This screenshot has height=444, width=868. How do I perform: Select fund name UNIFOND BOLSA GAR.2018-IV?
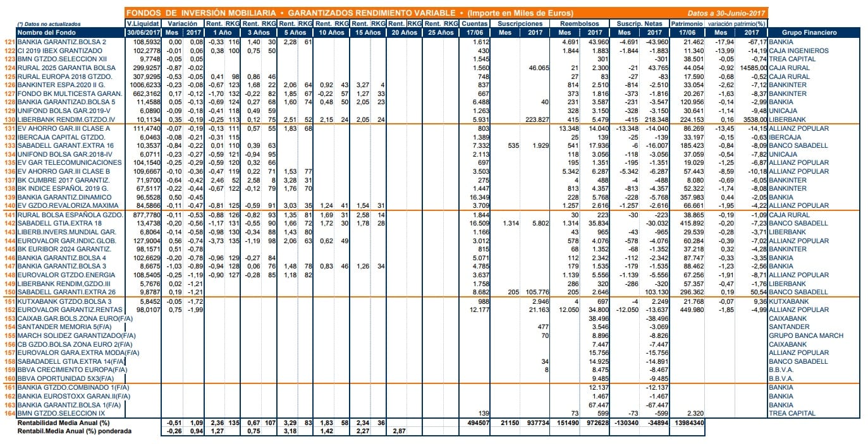point(65,154)
